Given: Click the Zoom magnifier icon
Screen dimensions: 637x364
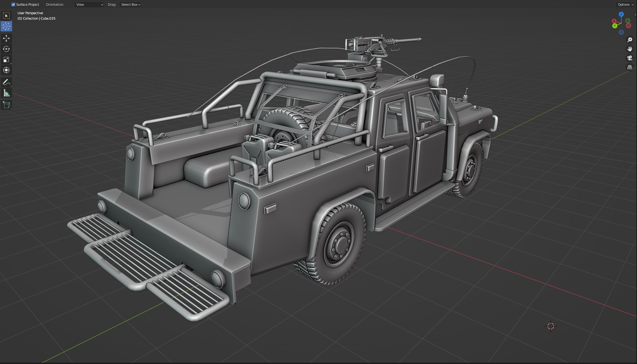Looking at the screenshot, I should point(630,40).
